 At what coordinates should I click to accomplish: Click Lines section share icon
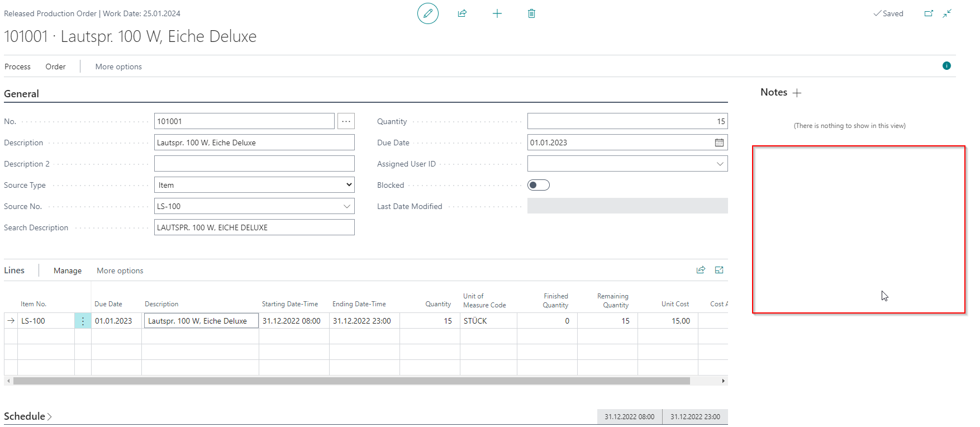coord(701,270)
